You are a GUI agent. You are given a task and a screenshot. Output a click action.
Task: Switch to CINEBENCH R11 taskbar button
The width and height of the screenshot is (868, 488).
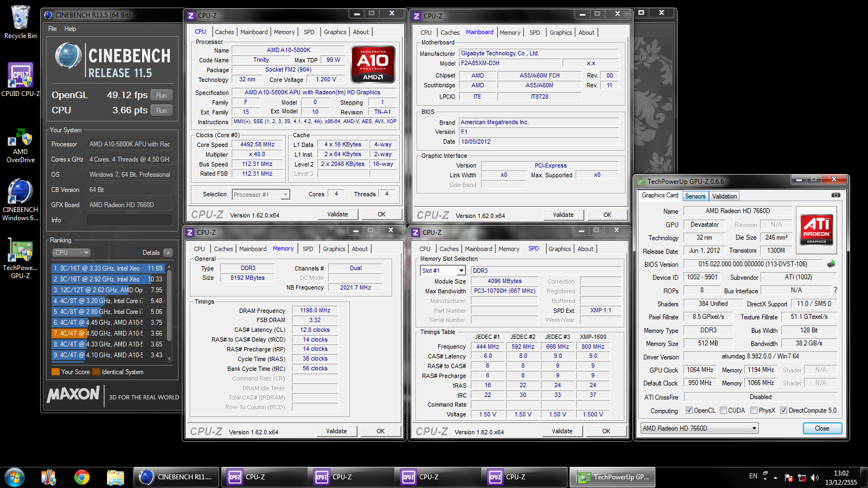click(176, 477)
